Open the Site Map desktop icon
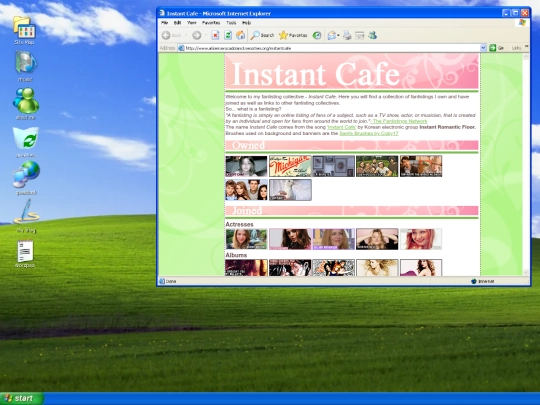 tap(24, 30)
